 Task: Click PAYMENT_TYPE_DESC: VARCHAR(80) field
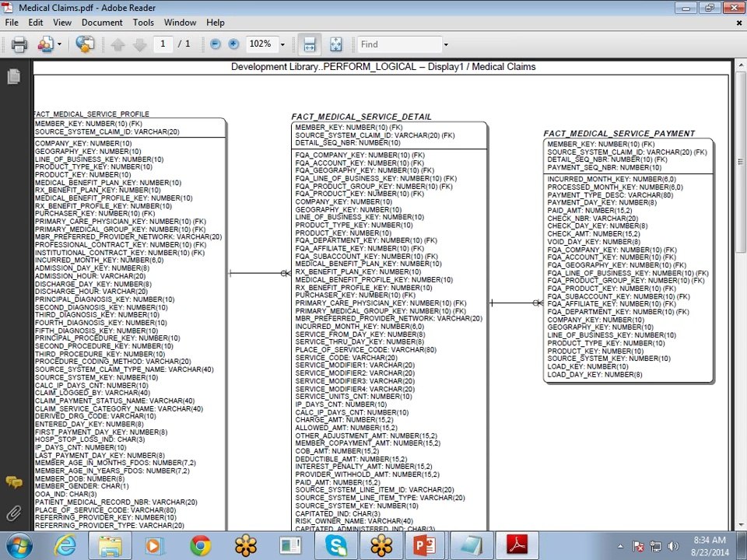tap(610, 194)
